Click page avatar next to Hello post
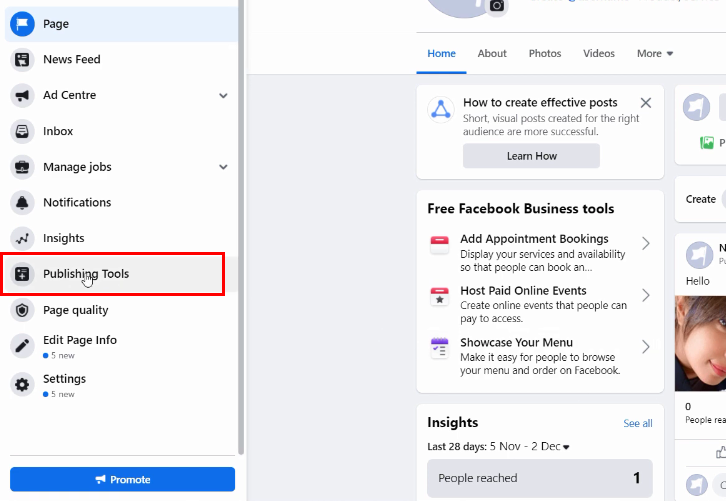 click(699, 255)
